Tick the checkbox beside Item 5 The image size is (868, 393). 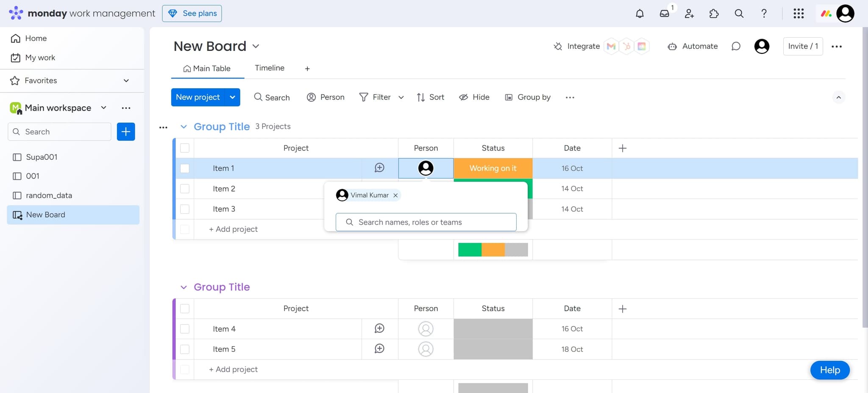click(185, 349)
